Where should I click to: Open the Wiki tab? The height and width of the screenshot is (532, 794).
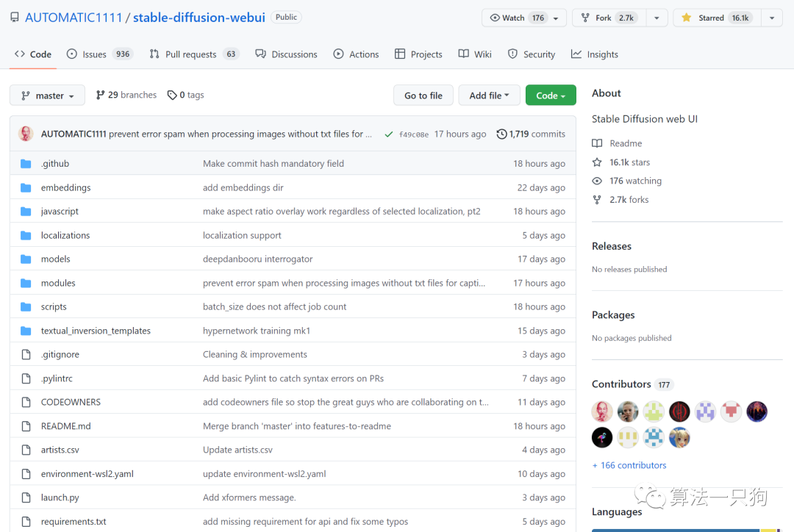(475, 54)
